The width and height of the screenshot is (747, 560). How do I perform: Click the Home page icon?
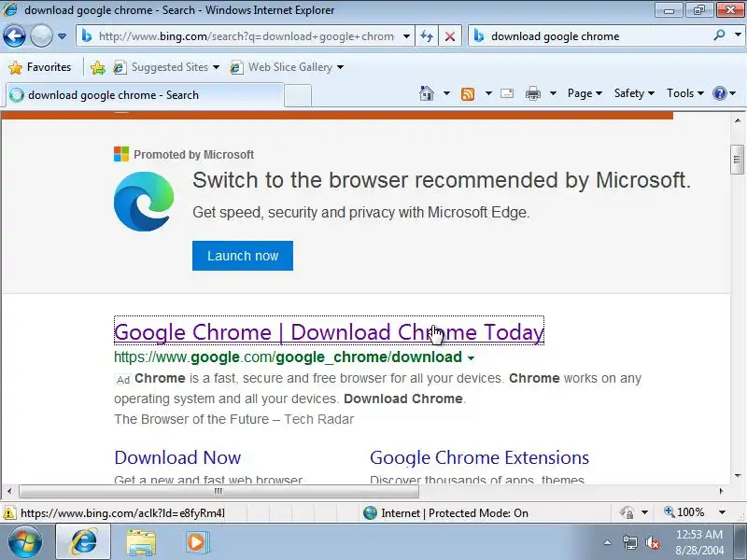[427, 93]
